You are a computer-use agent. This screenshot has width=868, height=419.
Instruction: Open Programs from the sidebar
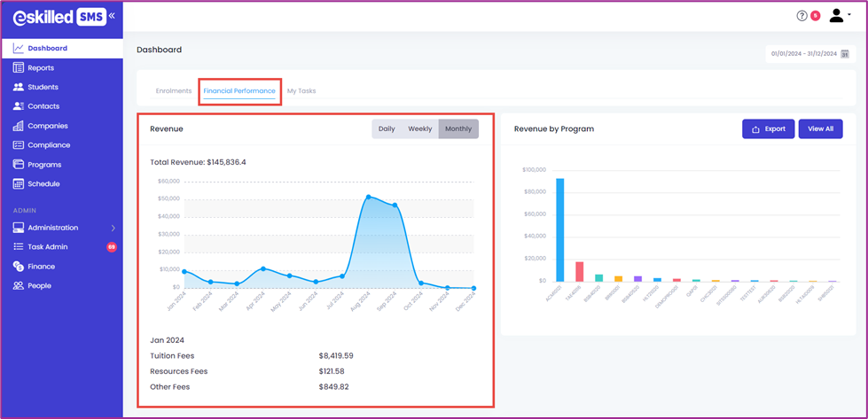45,164
